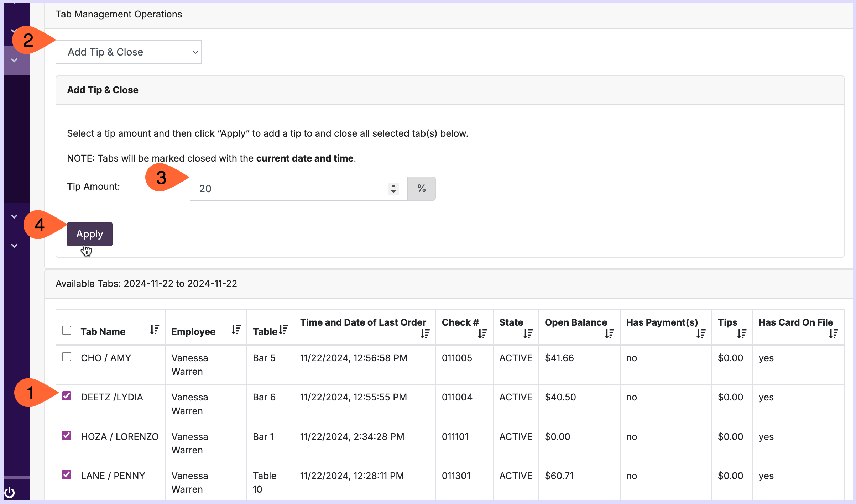Click check number 011005
This screenshot has width=856, height=504.
pos(457,358)
